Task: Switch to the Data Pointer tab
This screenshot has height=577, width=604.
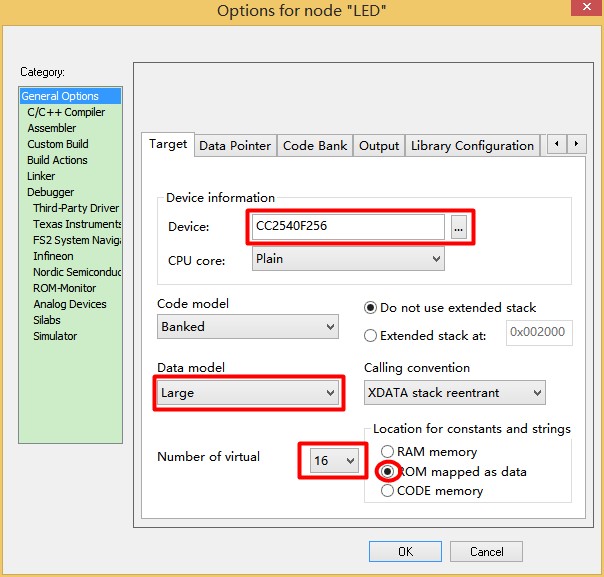Action: (235, 146)
